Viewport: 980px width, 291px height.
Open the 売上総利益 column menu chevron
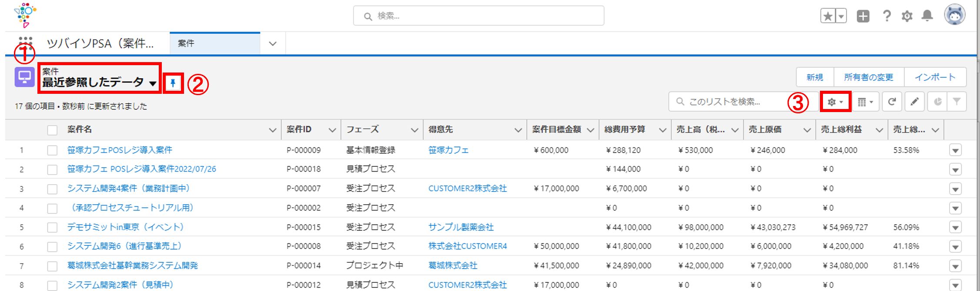pyautogui.click(x=879, y=130)
